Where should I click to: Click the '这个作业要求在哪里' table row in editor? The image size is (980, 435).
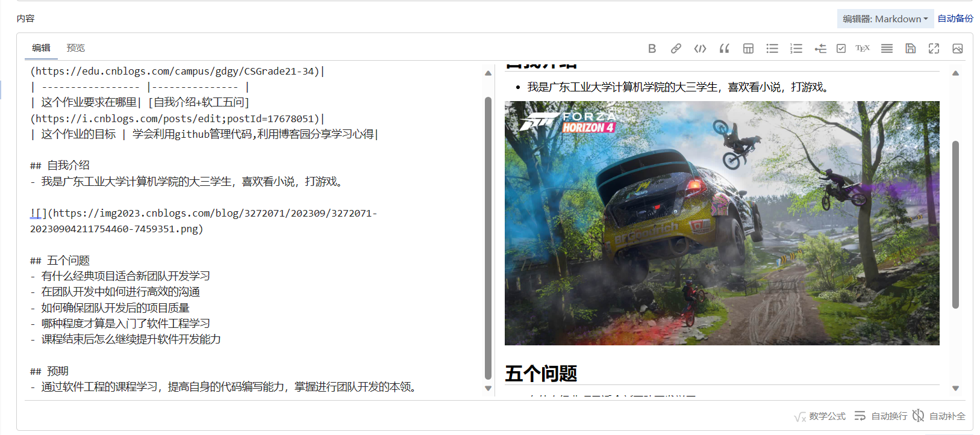click(x=178, y=111)
